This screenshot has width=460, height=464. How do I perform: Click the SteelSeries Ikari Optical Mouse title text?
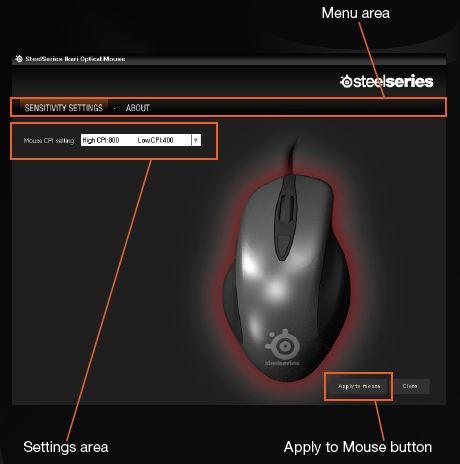pyautogui.click(x=75, y=59)
